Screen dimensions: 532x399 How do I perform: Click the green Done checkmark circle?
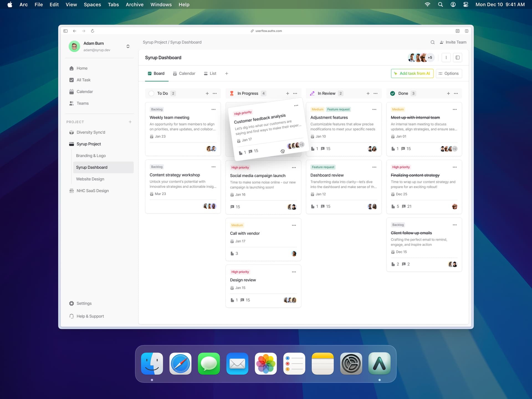392,93
